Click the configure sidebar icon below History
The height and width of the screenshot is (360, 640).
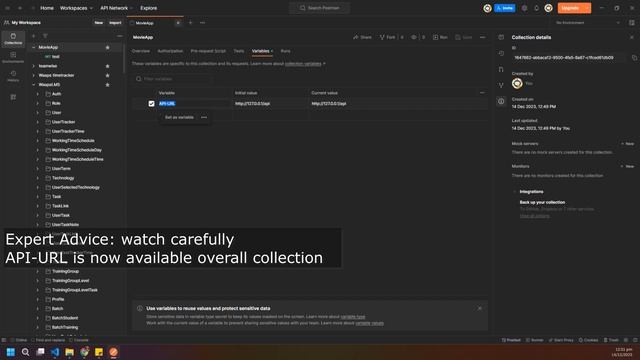coord(13,97)
